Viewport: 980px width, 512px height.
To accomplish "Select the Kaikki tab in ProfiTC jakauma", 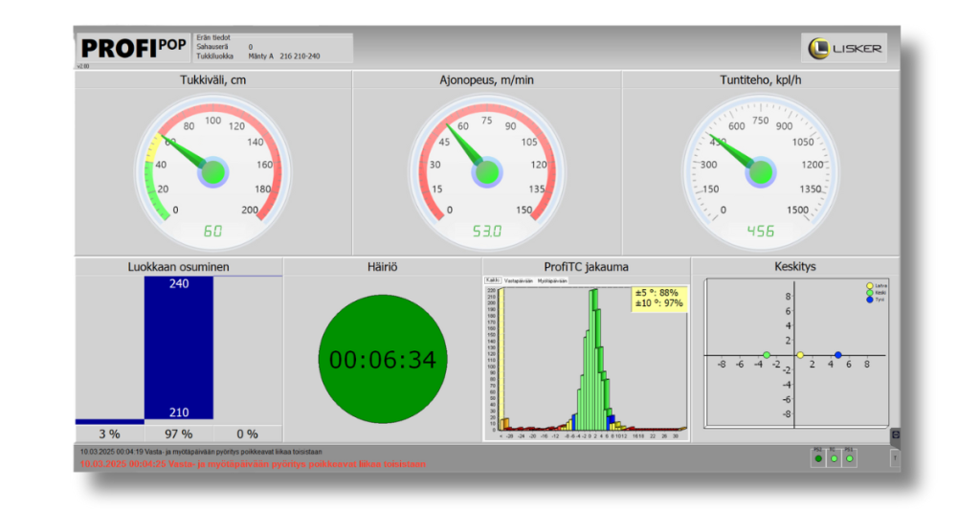I will pos(494,280).
